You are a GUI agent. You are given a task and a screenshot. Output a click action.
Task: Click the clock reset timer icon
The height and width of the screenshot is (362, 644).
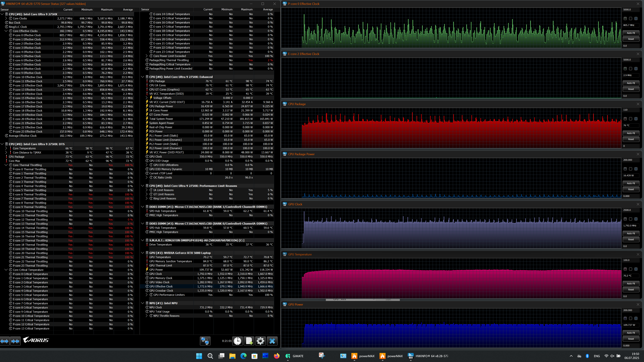click(x=237, y=341)
